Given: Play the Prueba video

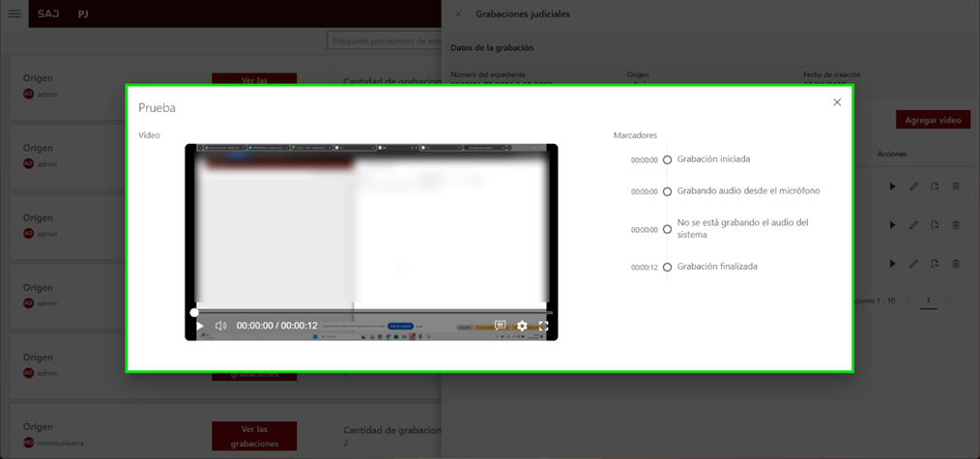Looking at the screenshot, I should point(200,326).
